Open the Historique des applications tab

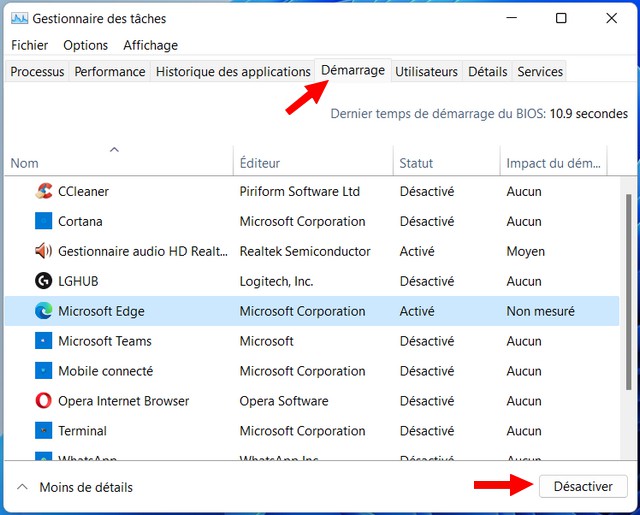tap(233, 71)
